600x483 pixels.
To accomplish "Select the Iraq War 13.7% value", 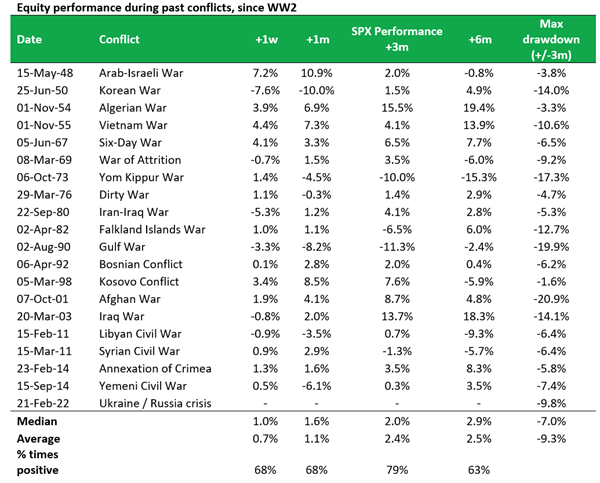I will [x=397, y=317].
